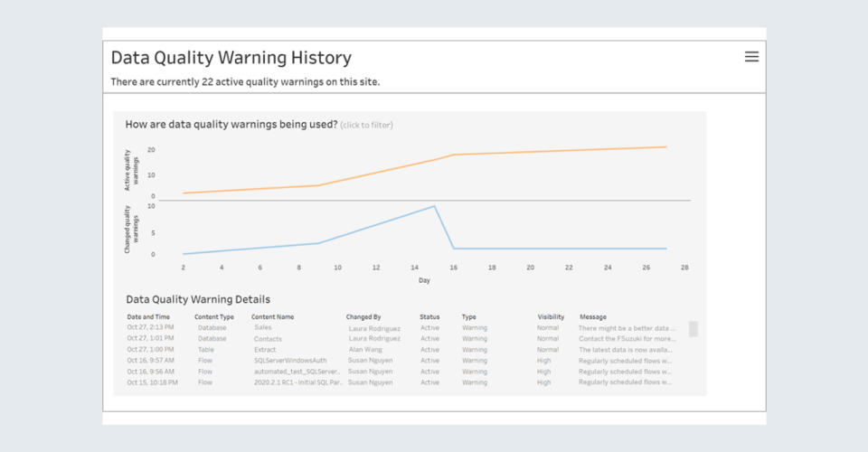Select the 2020.2.1 RC1 flow entry

point(297,382)
